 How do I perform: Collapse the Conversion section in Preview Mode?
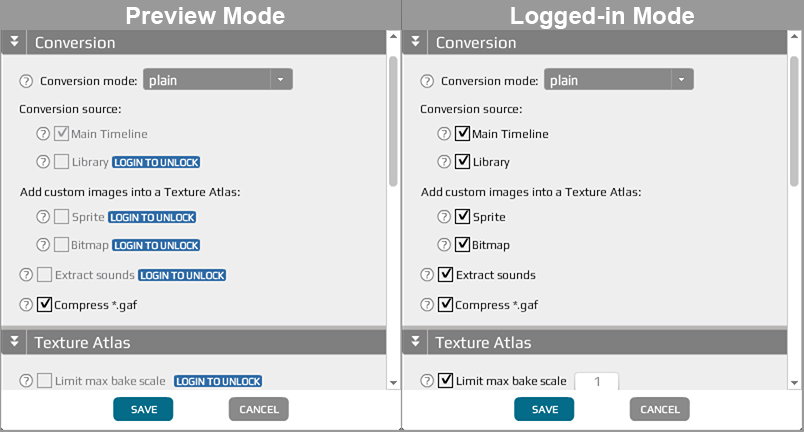[14, 42]
